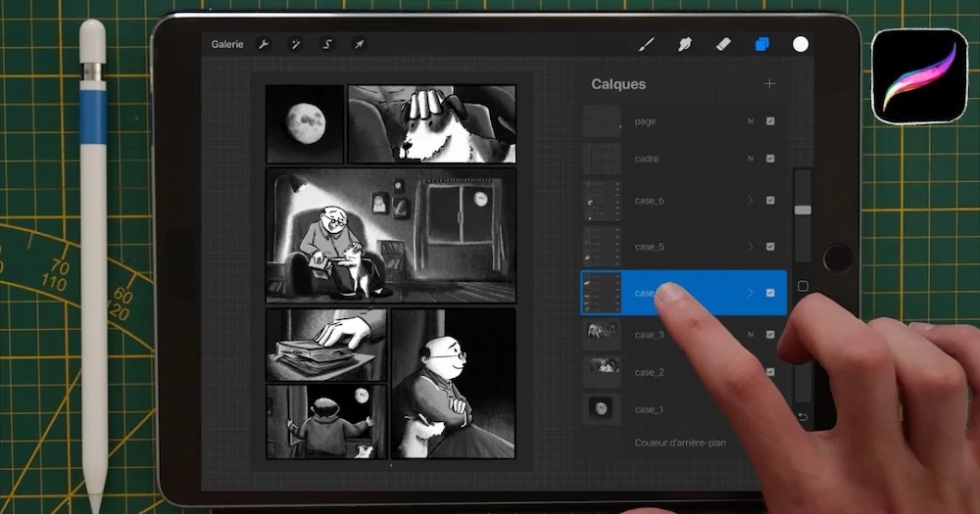Toggle visibility of case_2 layer
Screen dimensions: 980x514
770,372
